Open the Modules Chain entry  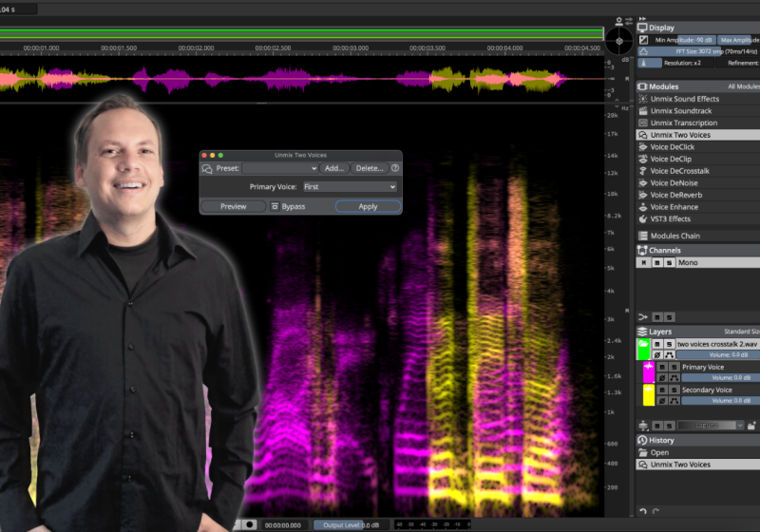click(x=698, y=236)
